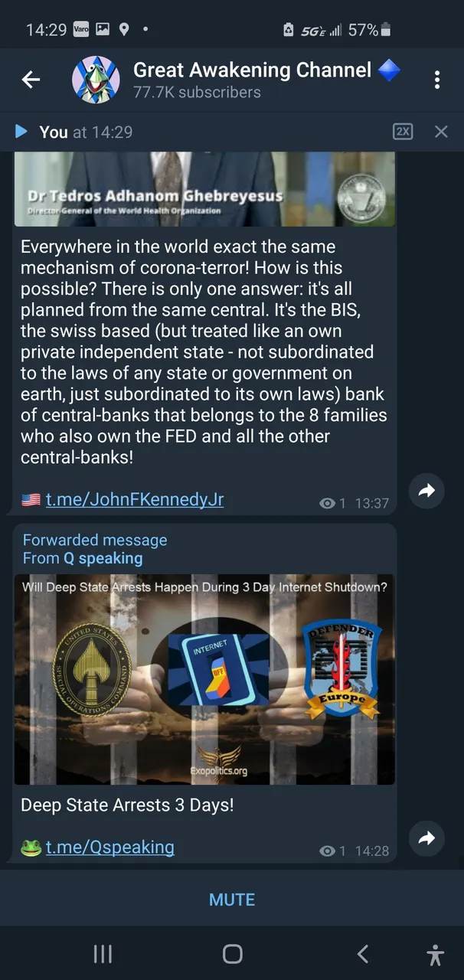Tap the MUTE button
Viewport: 464px width, 980px height.
232,900
